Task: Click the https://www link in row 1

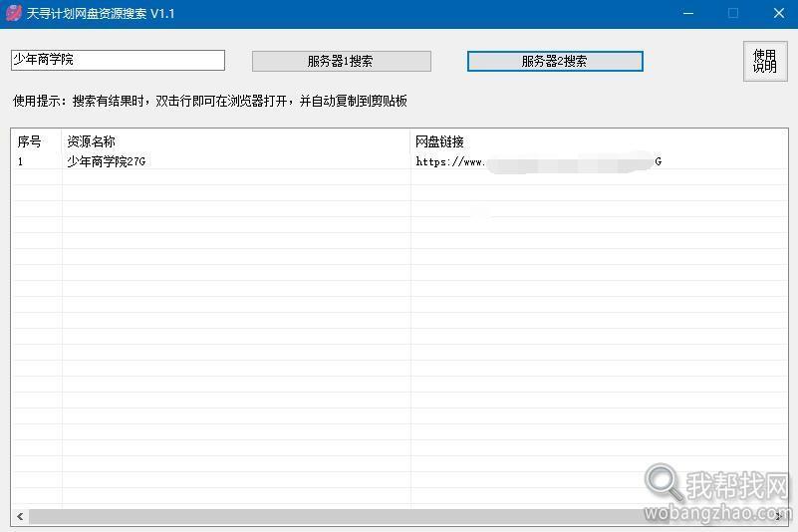Action: (x=538, y=161)
